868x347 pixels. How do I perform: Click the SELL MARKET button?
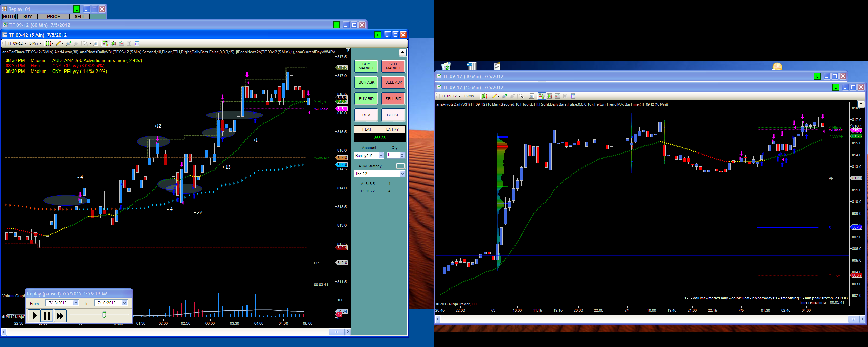(x=393, y=66)
